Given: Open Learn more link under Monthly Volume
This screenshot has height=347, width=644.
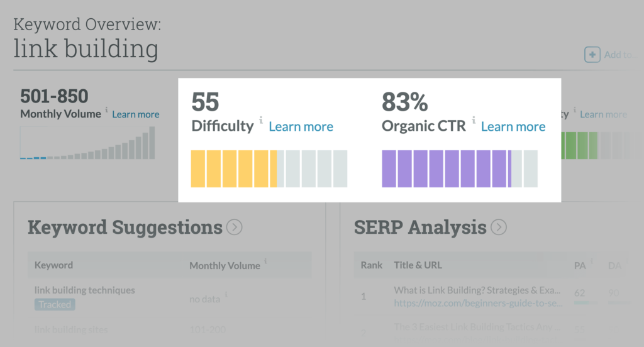Looking at the screenshot, I should 136,114.
